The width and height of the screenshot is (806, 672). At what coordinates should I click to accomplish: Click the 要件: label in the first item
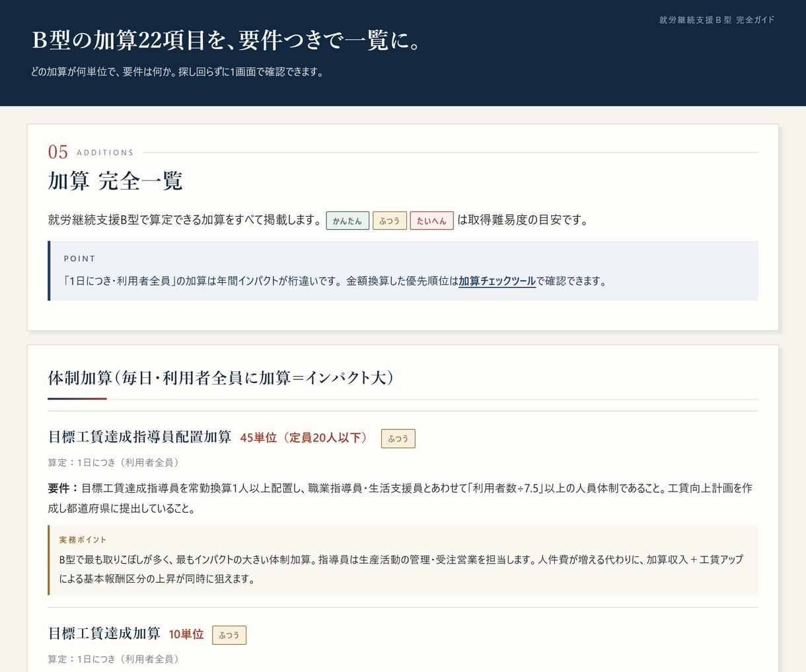pyautogui.click(x=63, y=488)
